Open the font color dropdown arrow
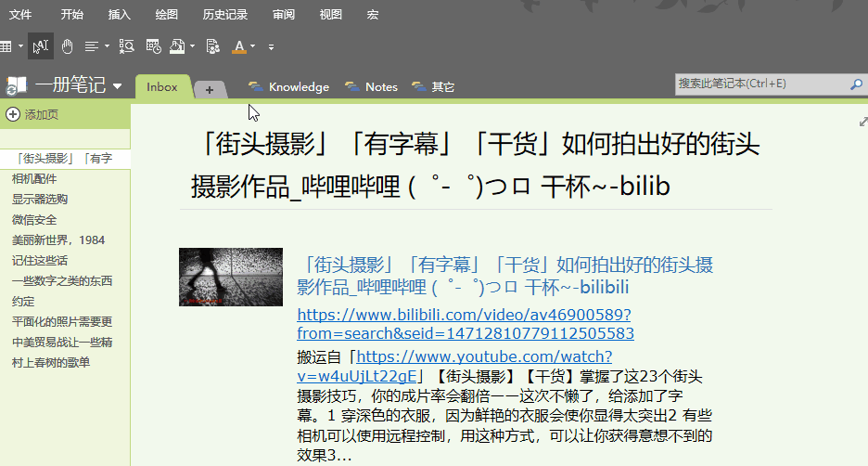Screen dimensions: 868x466 click(x=253, y=46)
